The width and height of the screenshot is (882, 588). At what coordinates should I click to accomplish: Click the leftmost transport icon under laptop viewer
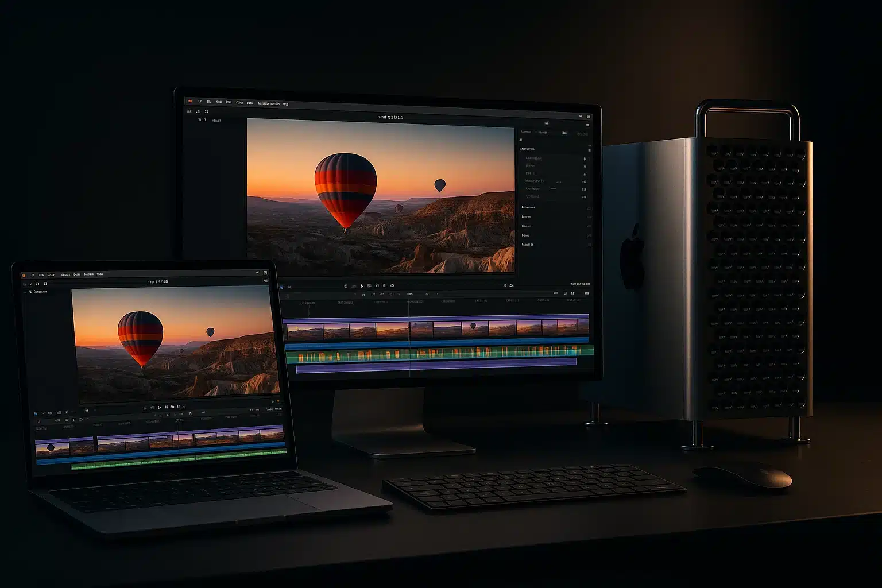[145, 408]
